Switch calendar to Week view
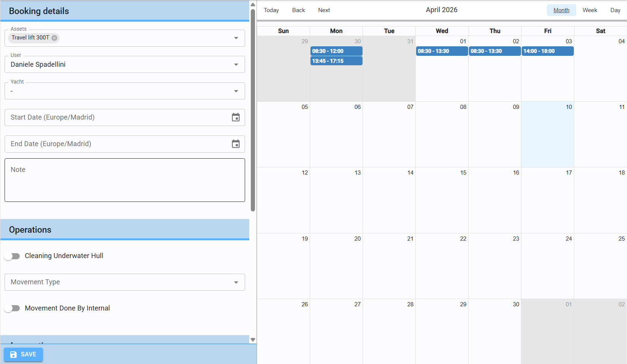The image size is (627, 364). pyautogui.click(x=589, y=10)
